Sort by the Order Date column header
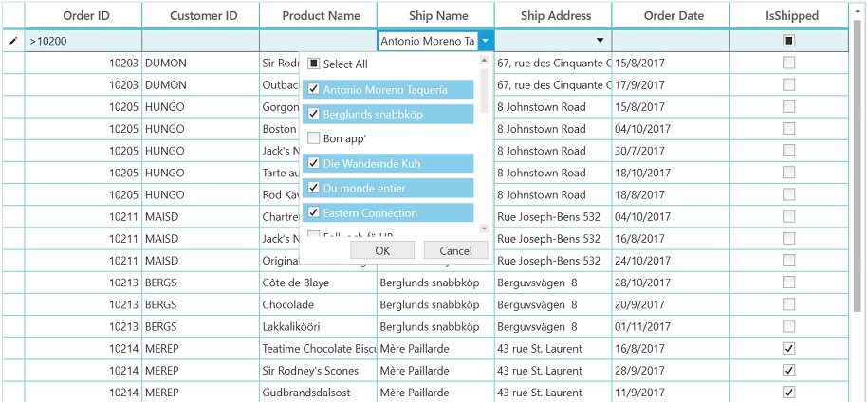This screenshot has height=402, width=868. click(x=673, y=15)
